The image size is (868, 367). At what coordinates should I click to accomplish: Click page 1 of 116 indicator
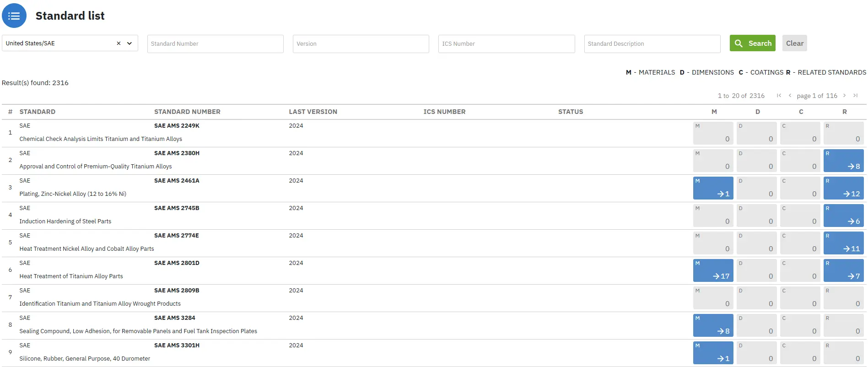(817, 96)
